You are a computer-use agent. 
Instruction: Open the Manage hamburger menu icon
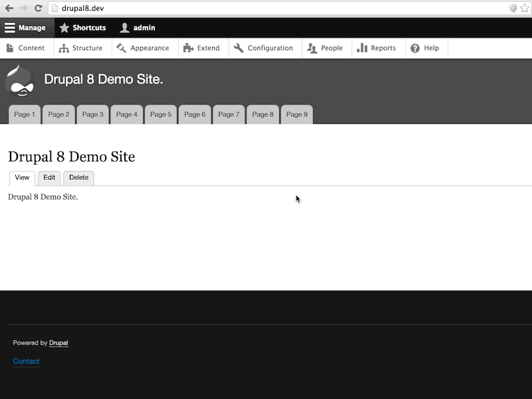(9, 27)
